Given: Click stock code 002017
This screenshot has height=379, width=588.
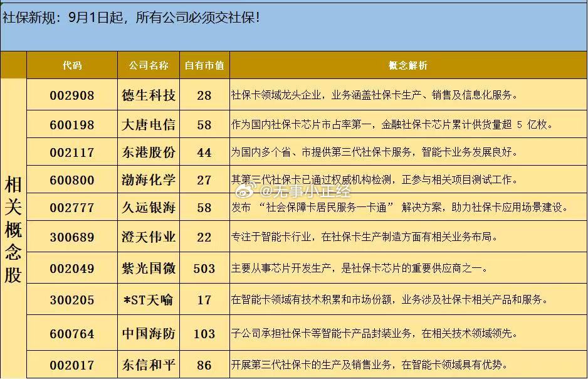Looking at the screenshot, I should point(72,365).
